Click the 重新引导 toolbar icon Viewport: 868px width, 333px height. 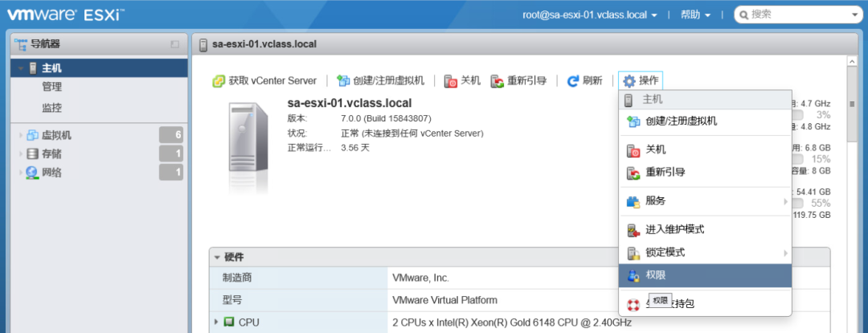point(497,80)
